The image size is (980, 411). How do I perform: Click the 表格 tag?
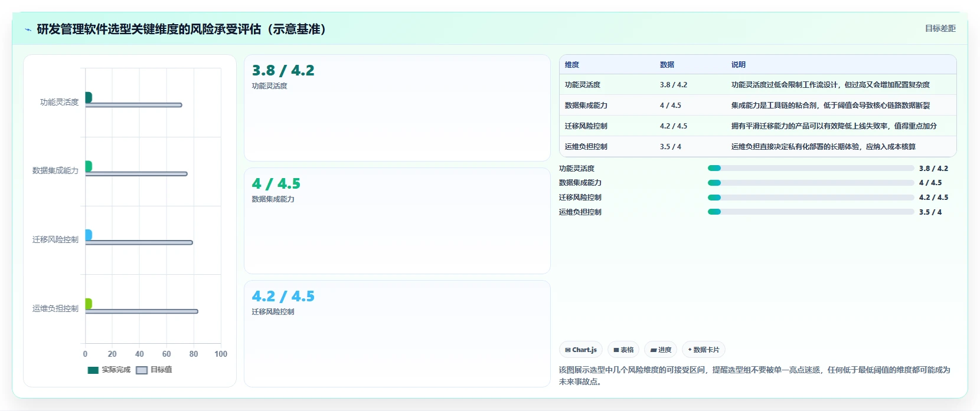click(623, 350)
